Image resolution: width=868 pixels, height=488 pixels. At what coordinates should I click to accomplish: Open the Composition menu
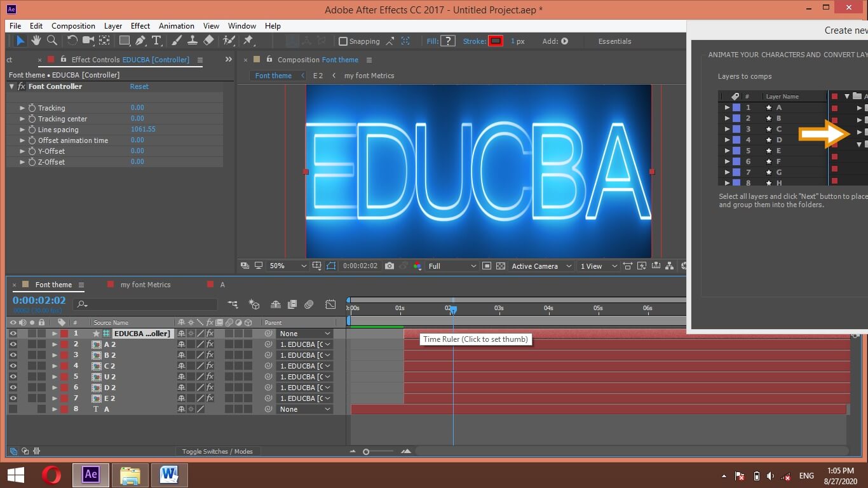[x=72, y=26]
